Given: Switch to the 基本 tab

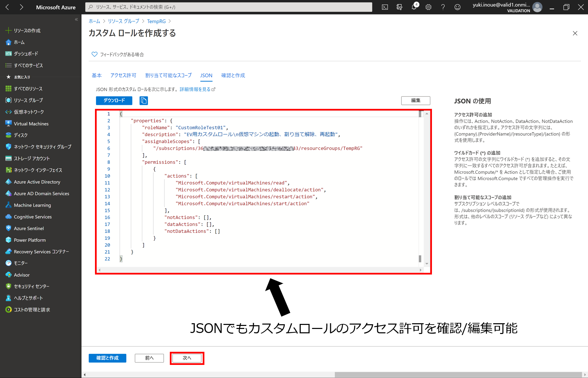Looking at the screenshot, I should pyautogui.click(x=97, y=76).
